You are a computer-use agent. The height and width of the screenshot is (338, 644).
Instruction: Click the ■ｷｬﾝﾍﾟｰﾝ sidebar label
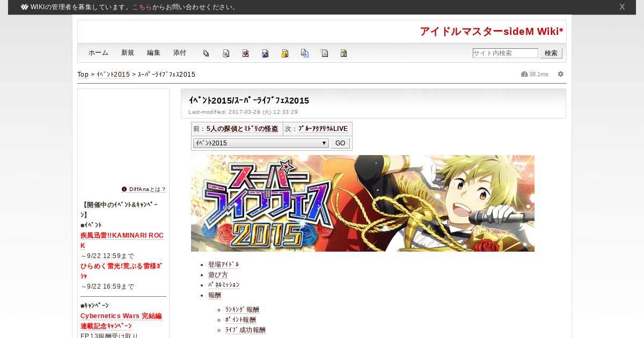[94, 305]
